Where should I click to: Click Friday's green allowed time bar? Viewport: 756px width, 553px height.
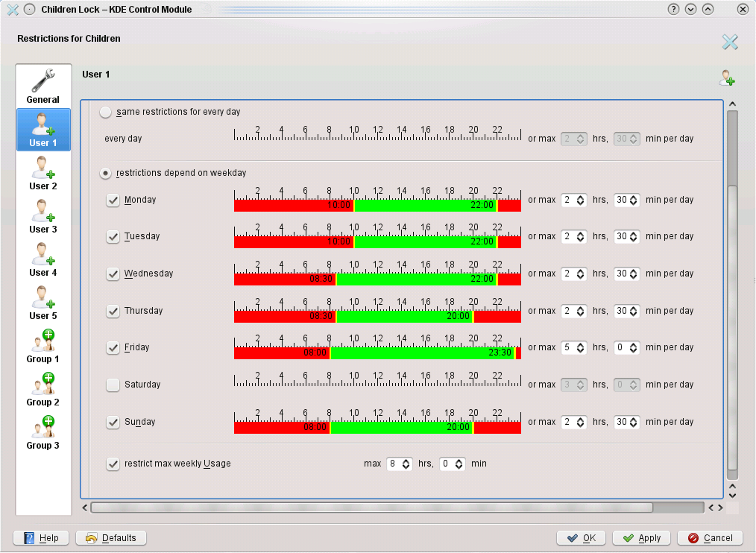(422, 353)
